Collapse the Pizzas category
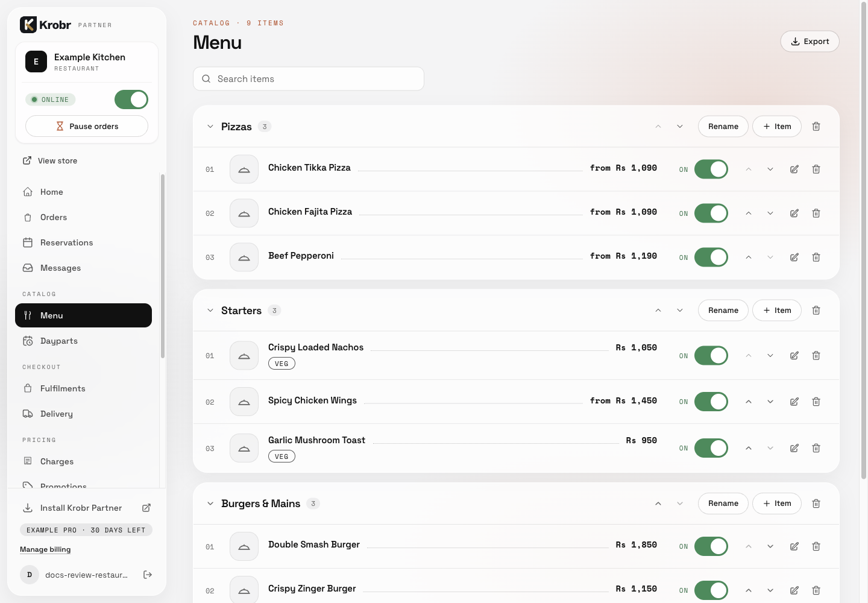868x603 pixels. tap(210, 127)
